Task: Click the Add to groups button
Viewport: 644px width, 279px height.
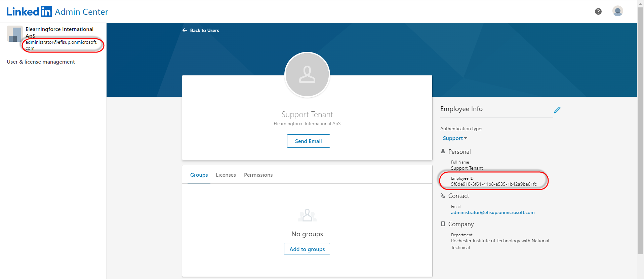Action: point(307,249)
